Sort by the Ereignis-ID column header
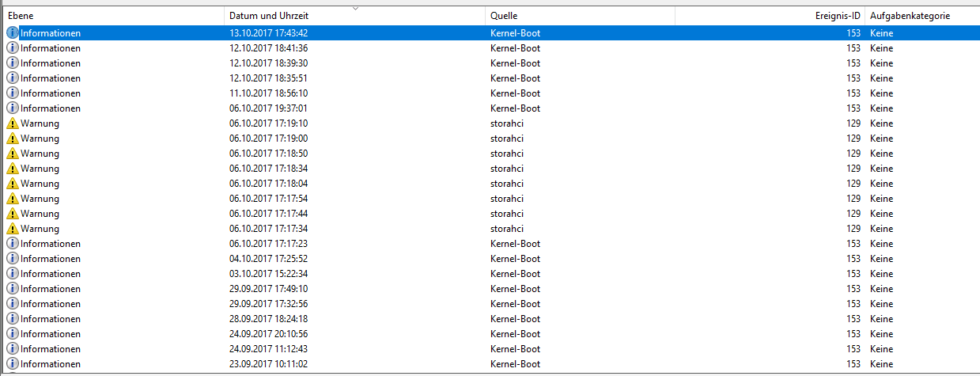 tap(770, 16)
